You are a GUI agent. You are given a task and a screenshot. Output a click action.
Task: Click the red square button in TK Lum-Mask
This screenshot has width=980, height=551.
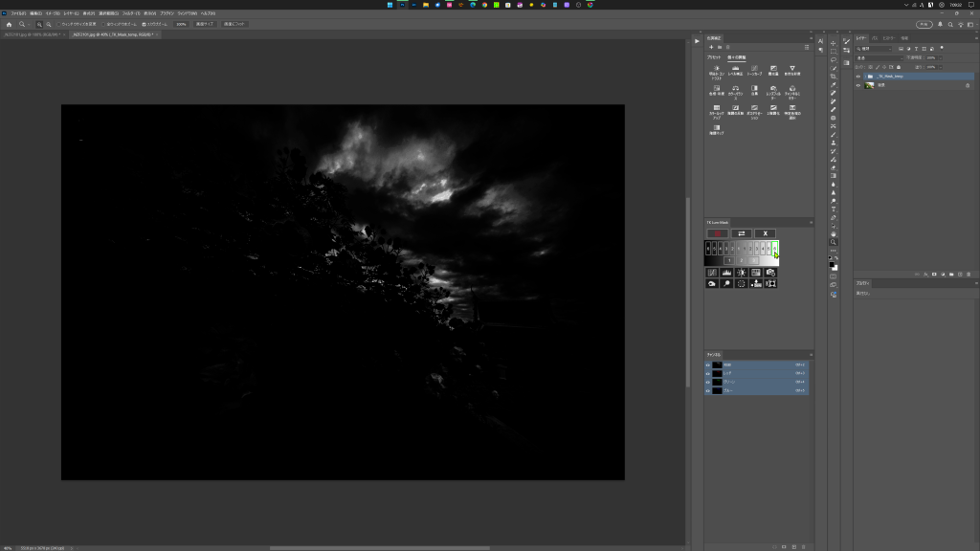[716, 233]
